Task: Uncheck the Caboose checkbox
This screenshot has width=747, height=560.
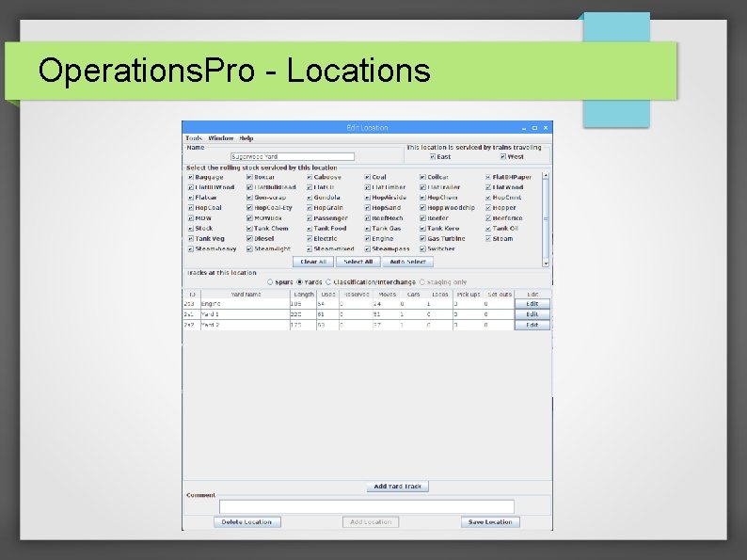Action: coord(310,177)
